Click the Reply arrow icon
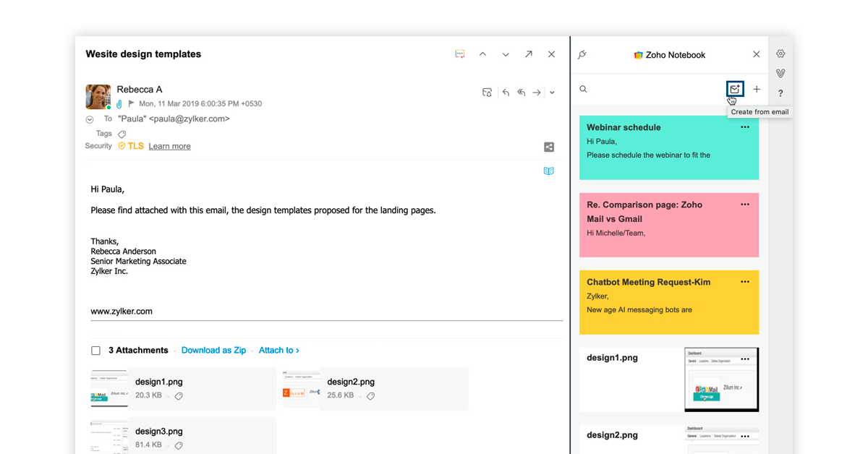 [506, 93]
